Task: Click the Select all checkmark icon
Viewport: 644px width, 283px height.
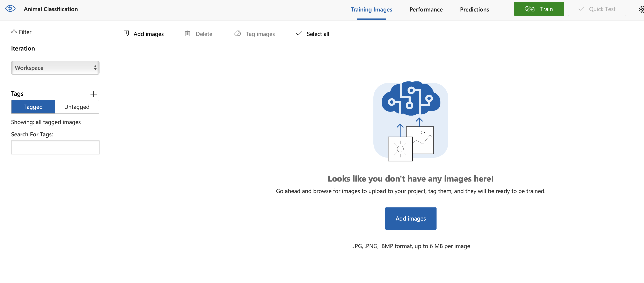Action: 299,34
